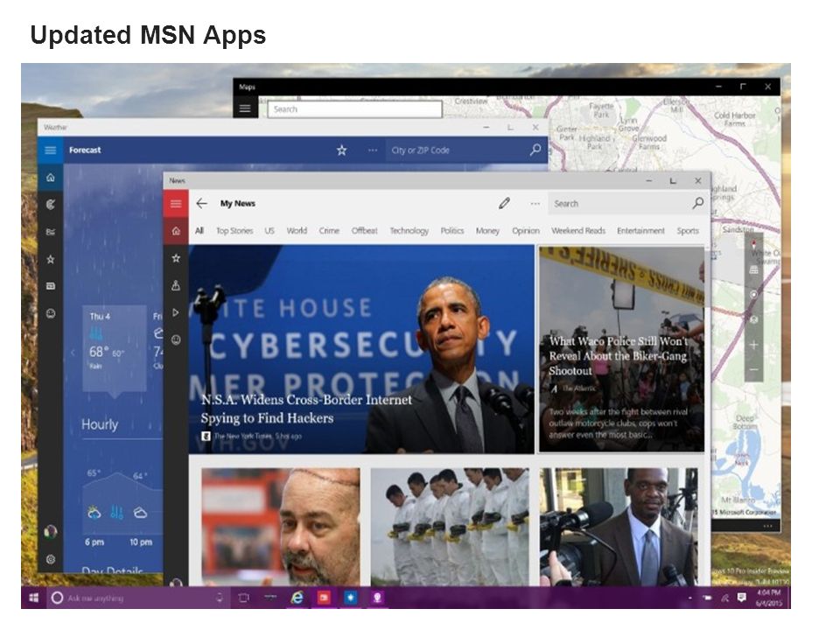Zoom in with the Maps plus button

753,345
